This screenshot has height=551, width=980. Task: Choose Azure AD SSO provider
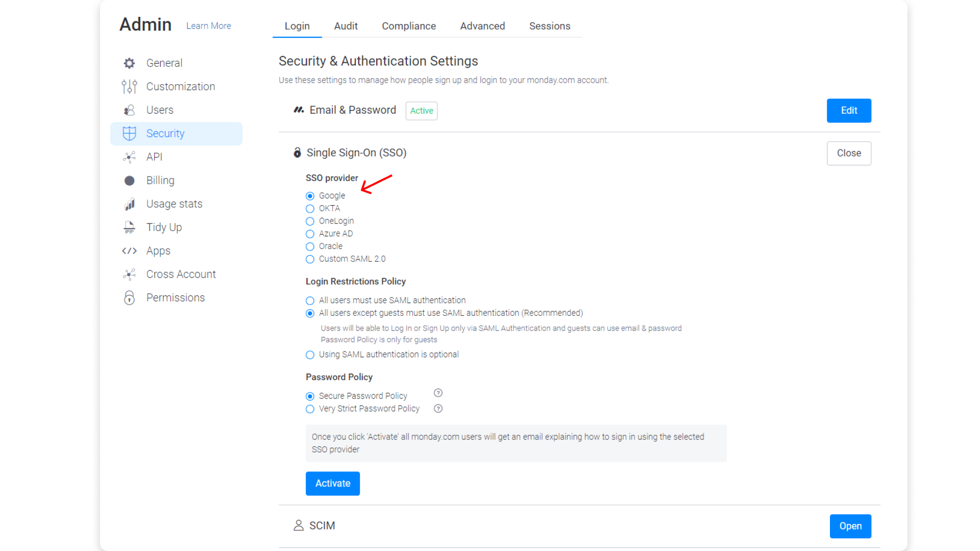point(310,234)
